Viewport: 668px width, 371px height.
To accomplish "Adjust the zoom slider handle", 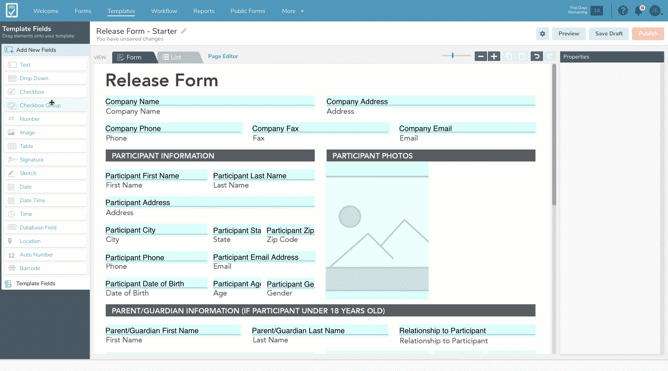I will (452, 55).
